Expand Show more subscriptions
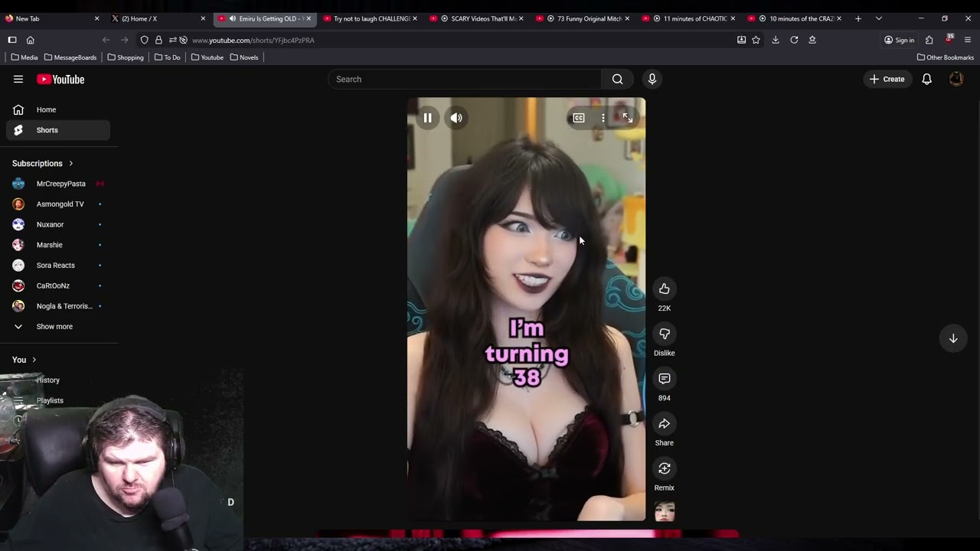The height and width of the screenshot is (551, 980). click(58, 327)
